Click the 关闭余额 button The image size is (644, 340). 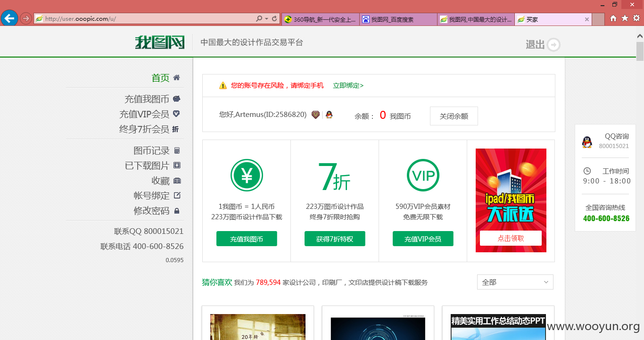coord(454,116)
